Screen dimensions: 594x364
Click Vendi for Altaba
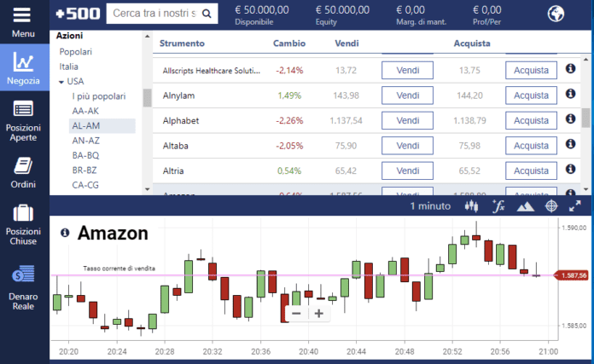pos(408,146)
